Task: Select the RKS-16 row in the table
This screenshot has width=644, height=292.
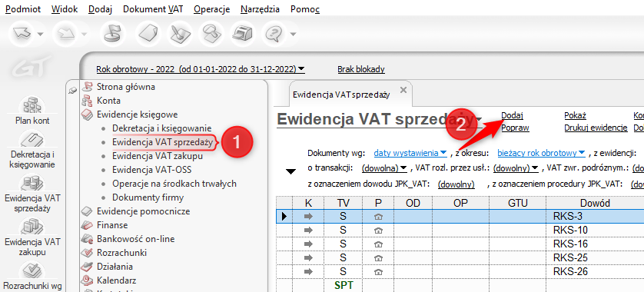Action: click(460, 244)
